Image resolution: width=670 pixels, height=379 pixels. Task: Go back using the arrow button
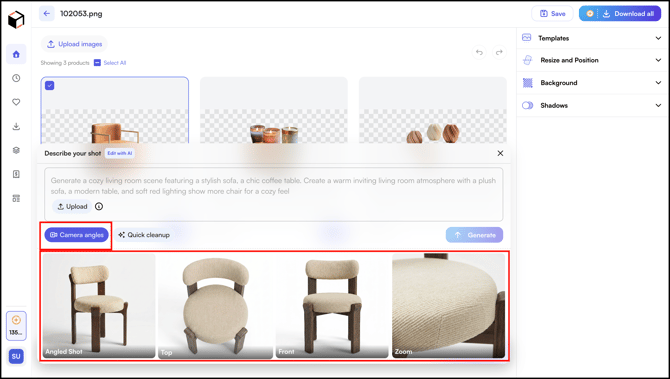[x=47, y=14]
